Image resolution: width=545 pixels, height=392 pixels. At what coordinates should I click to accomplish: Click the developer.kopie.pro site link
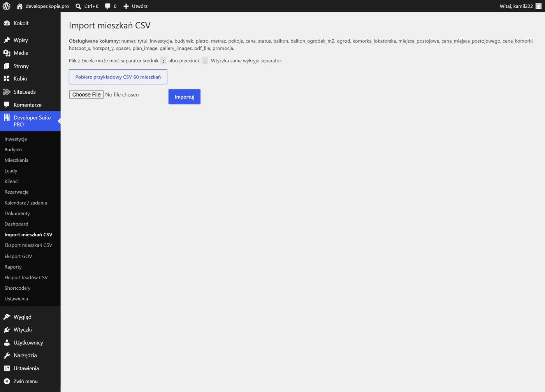coord(47,6)
